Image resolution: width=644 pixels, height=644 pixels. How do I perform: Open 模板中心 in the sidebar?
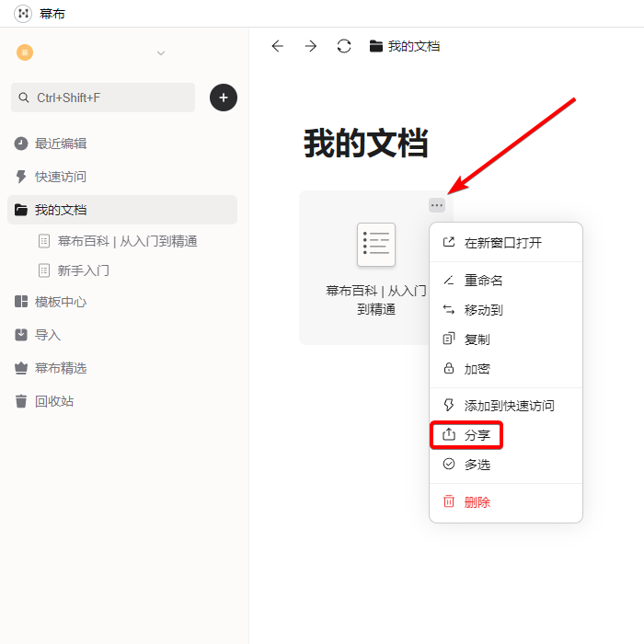60,302
